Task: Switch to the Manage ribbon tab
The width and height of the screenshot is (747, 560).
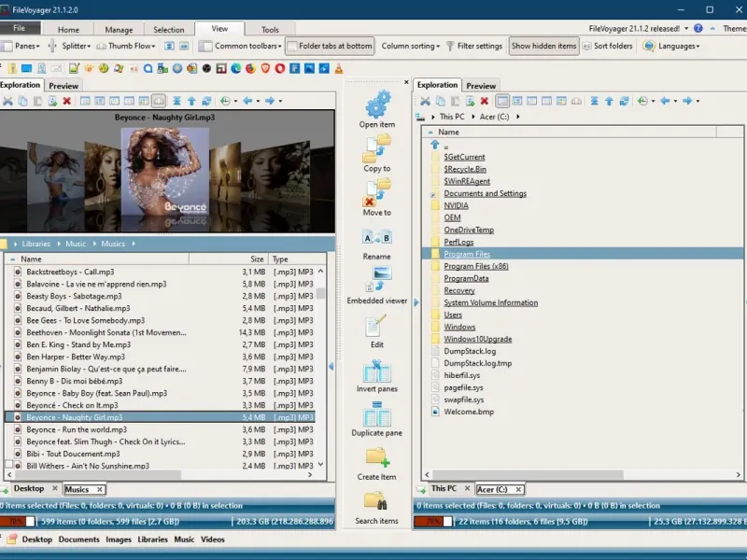Action: (x=119, y=30)
